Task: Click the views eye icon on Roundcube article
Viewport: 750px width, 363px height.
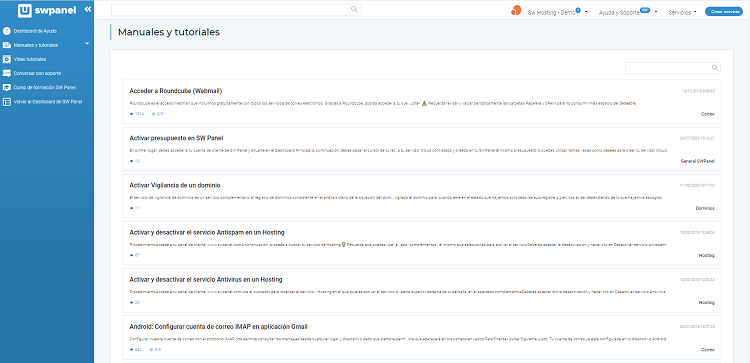Action: (132, 114)
